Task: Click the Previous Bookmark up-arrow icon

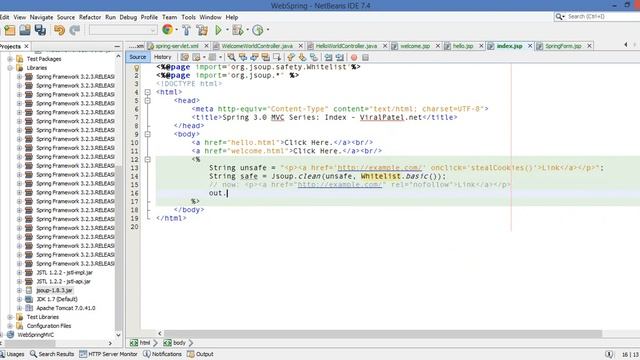Action: click(291, 57)
